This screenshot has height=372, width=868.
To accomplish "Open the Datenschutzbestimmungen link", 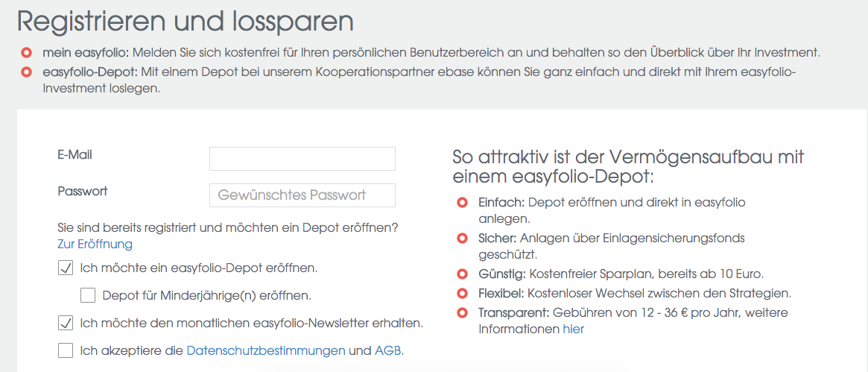I will point(266,350).
